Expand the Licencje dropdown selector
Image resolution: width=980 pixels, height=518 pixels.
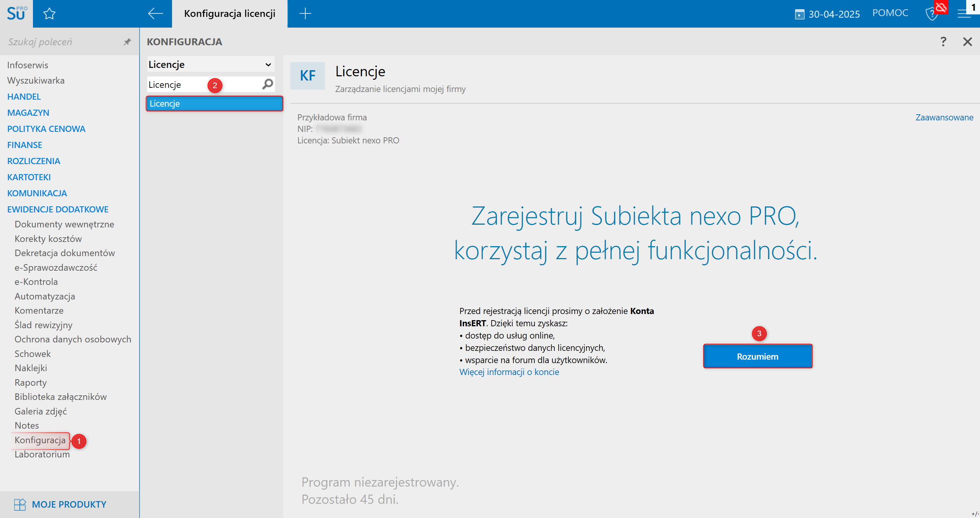268,64
